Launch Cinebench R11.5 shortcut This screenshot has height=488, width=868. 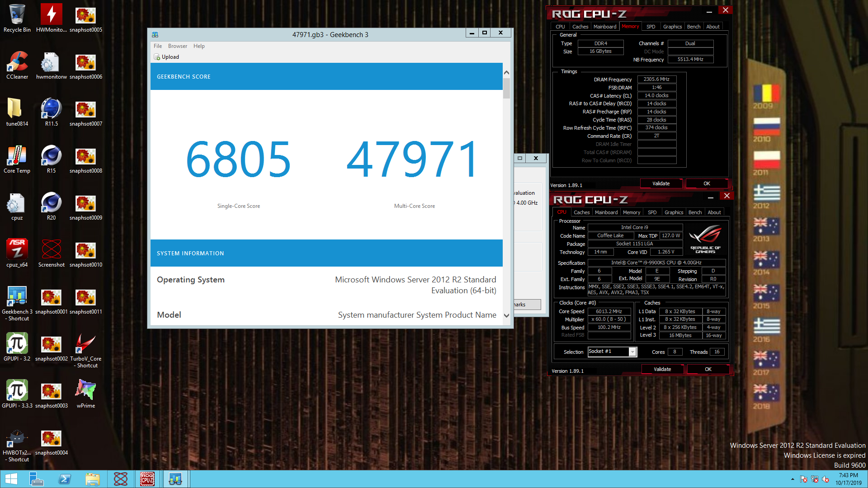[x=51, y=112]
